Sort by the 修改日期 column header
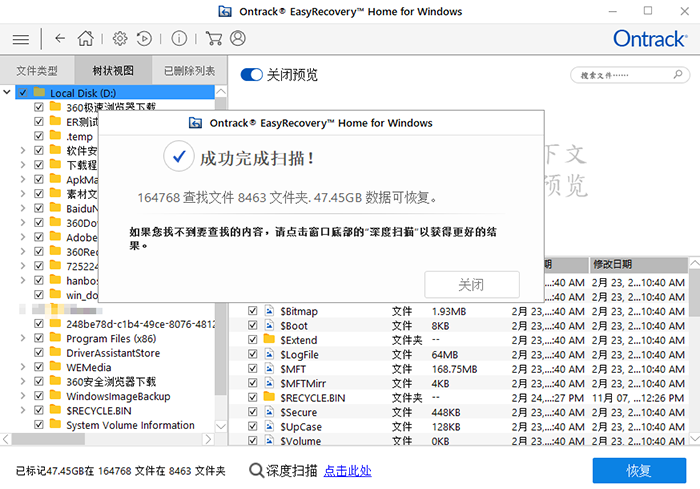Viewport: 700px width, 489px height. click(638, 264)
